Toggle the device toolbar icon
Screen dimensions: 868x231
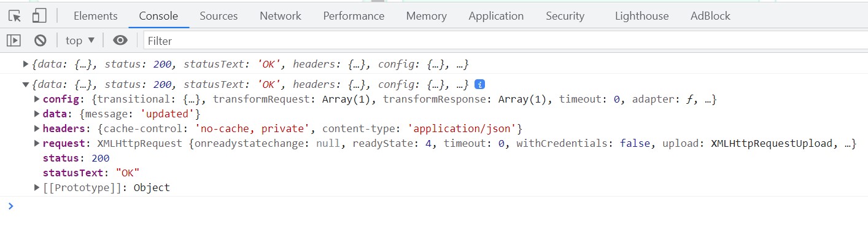tap(39, 16)
